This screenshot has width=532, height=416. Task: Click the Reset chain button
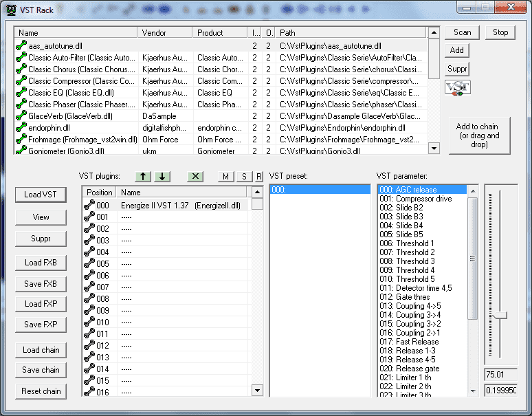pos(41,391)
